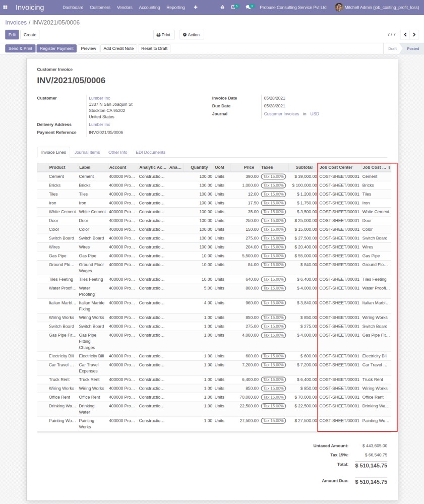
Task: Open the Accounting menu
Action: [x=149, y=8]
